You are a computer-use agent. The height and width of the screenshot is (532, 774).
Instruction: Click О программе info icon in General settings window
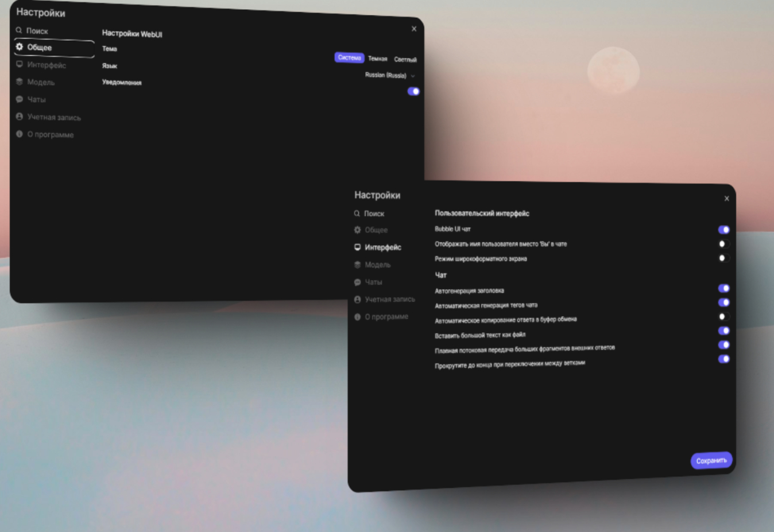tap(20, 134)
